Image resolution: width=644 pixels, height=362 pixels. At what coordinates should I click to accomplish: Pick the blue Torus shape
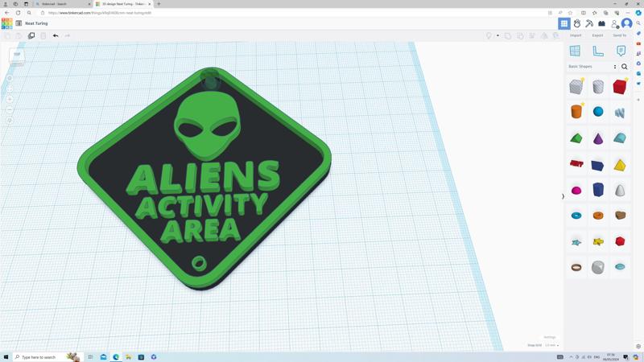[576, 216]
